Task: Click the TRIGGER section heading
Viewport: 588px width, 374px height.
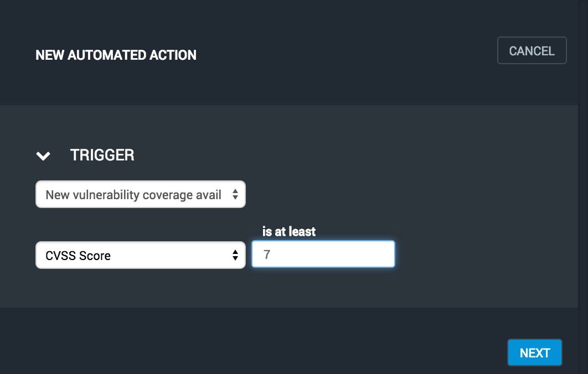Action: tap(102, 155)
